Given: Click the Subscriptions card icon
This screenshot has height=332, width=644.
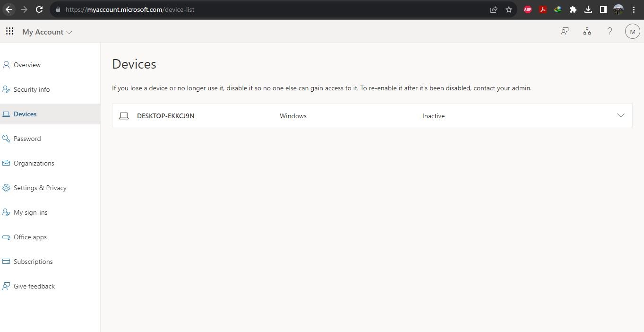Looking at the screenshot, I should coord(6,262).
